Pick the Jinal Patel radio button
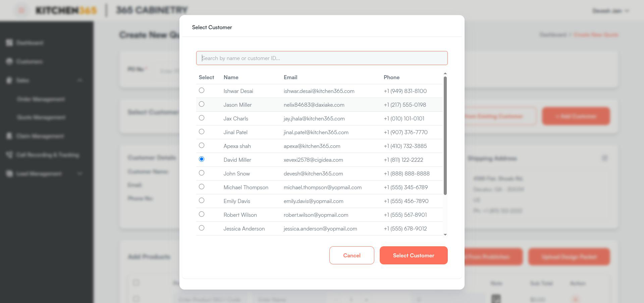Viewport: 644px width, 303px height. tap(202, 132)
